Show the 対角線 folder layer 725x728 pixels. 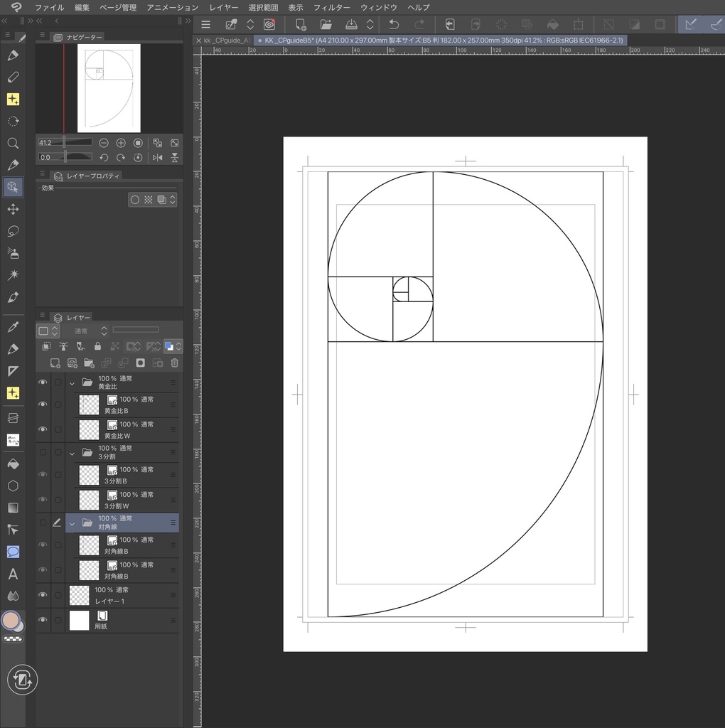(43, 523)
